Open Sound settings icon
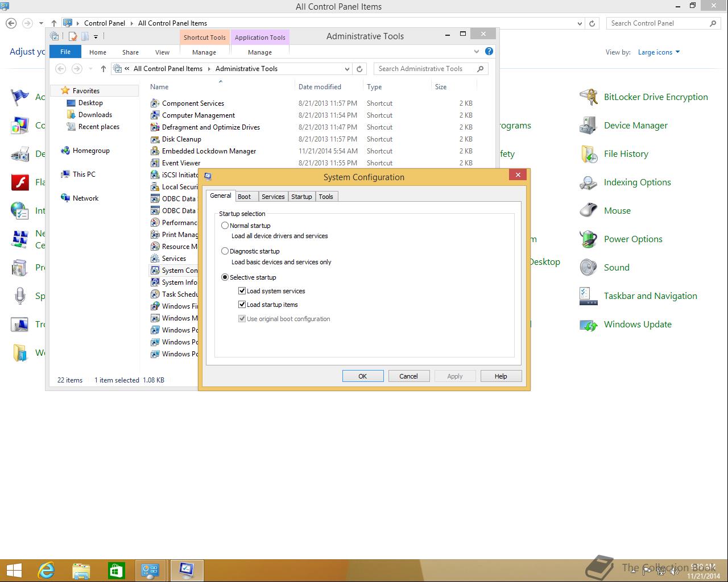This screenshot has height=582, width=728. 588,268
